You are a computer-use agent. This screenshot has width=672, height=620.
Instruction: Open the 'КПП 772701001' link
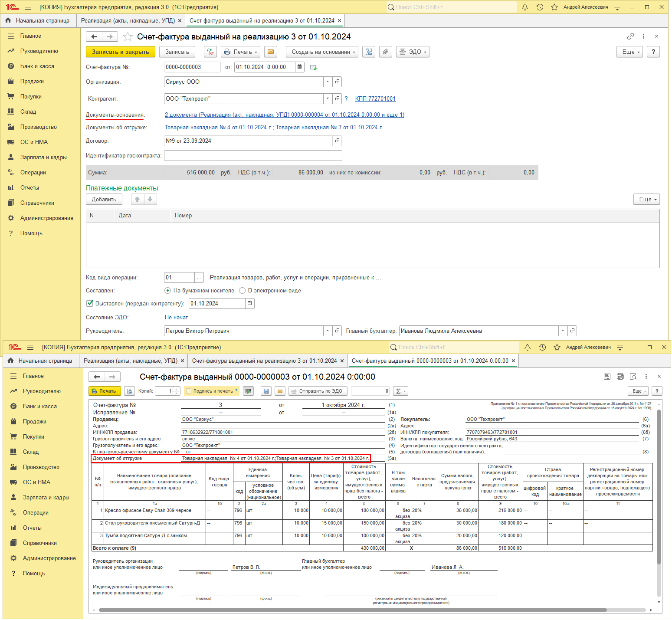[x=375, y=98]
